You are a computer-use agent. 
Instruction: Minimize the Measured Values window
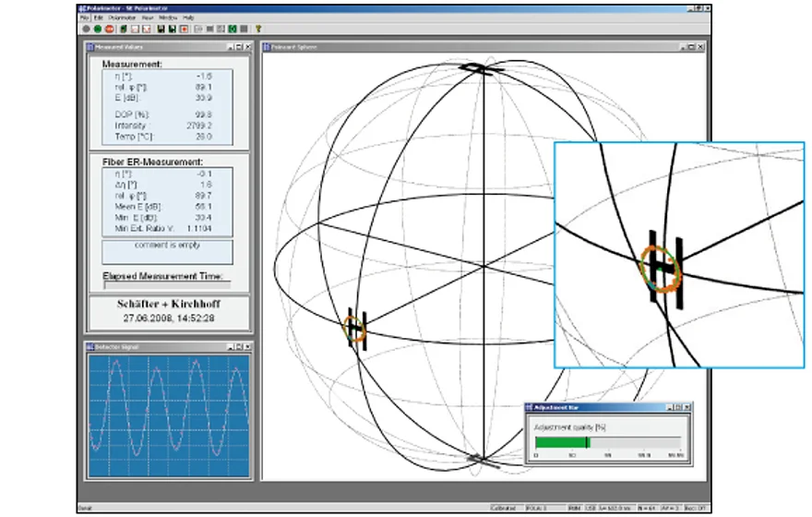click(x=229, y=46)
